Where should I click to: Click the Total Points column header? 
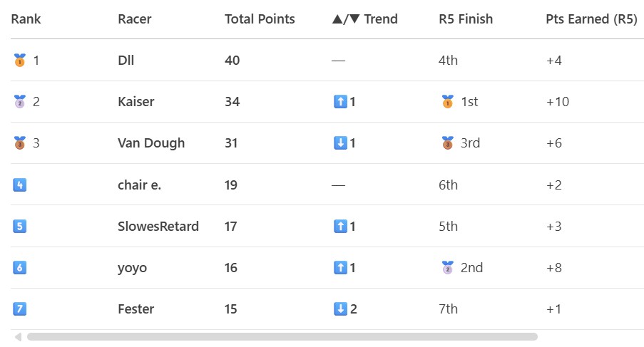260,19
